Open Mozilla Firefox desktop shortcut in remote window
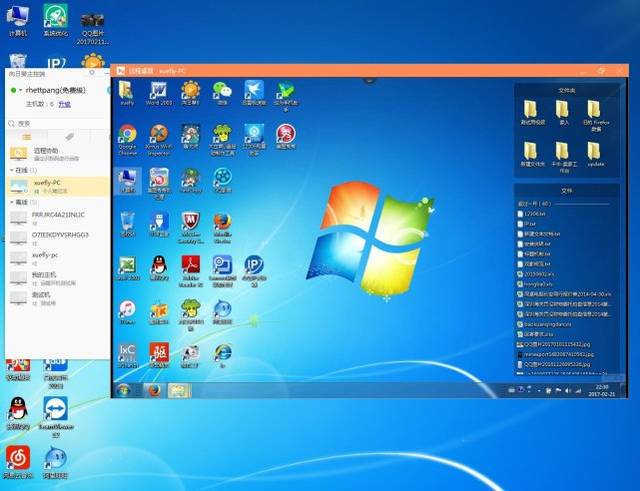 point(222,227)
